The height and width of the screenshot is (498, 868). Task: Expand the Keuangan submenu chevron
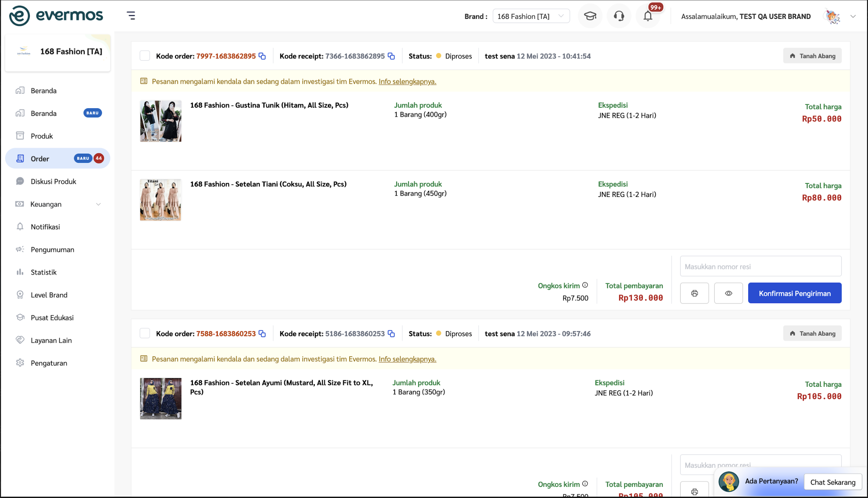point(98,204)
